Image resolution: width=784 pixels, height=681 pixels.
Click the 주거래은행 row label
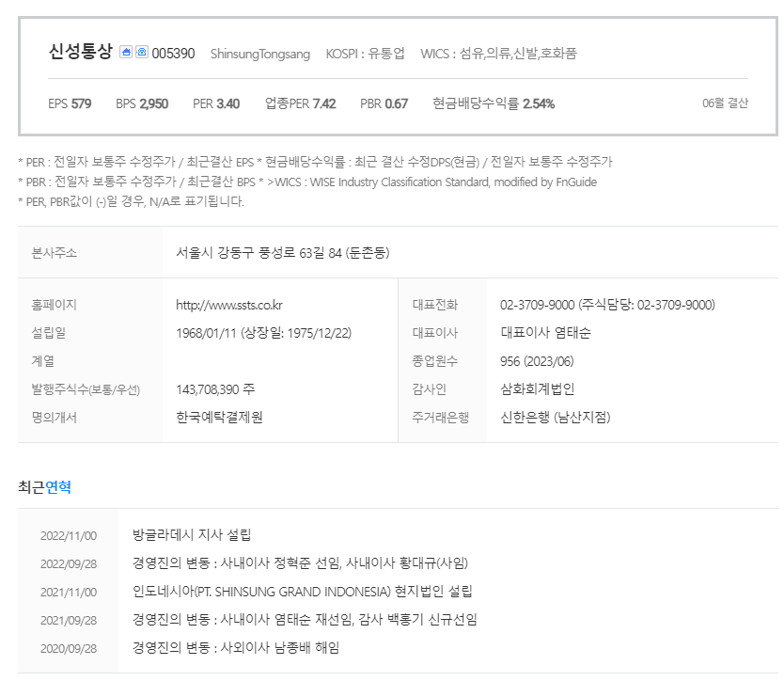(441, 418)
